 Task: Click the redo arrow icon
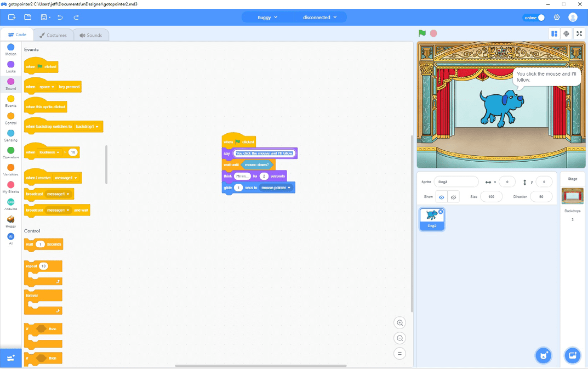coord(76,17)
